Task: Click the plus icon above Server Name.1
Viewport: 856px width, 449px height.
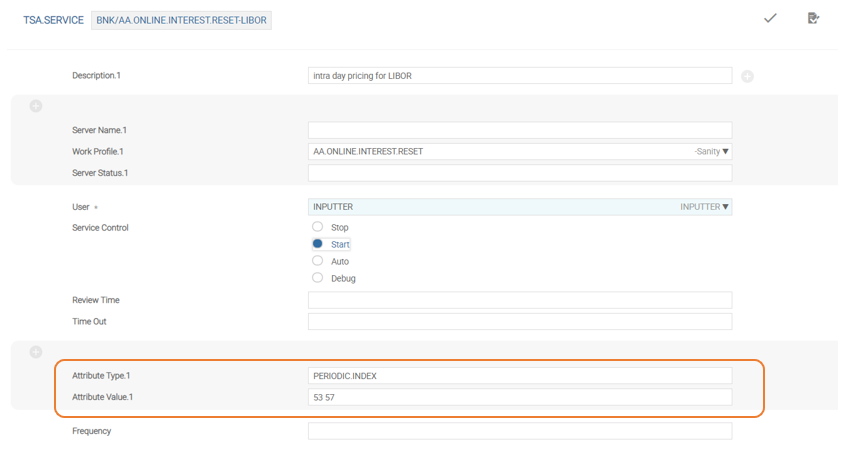Action: click(36, 106)
